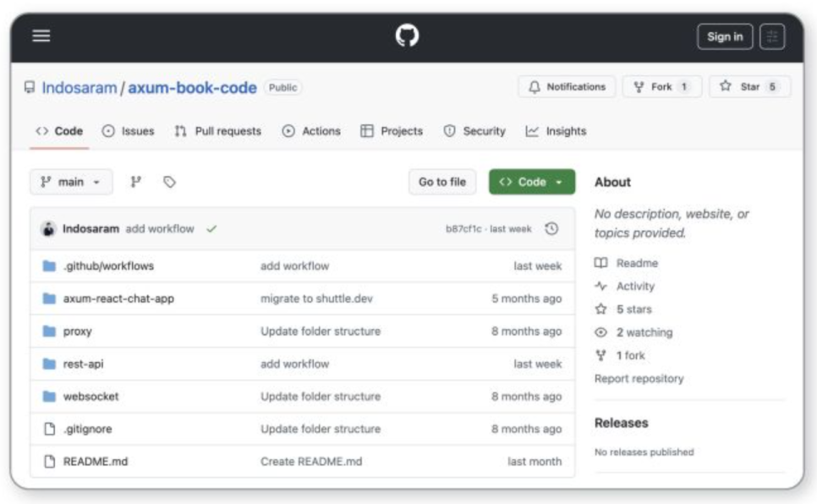Open the README.md file

pyautogui.click(x=96, y=461)
